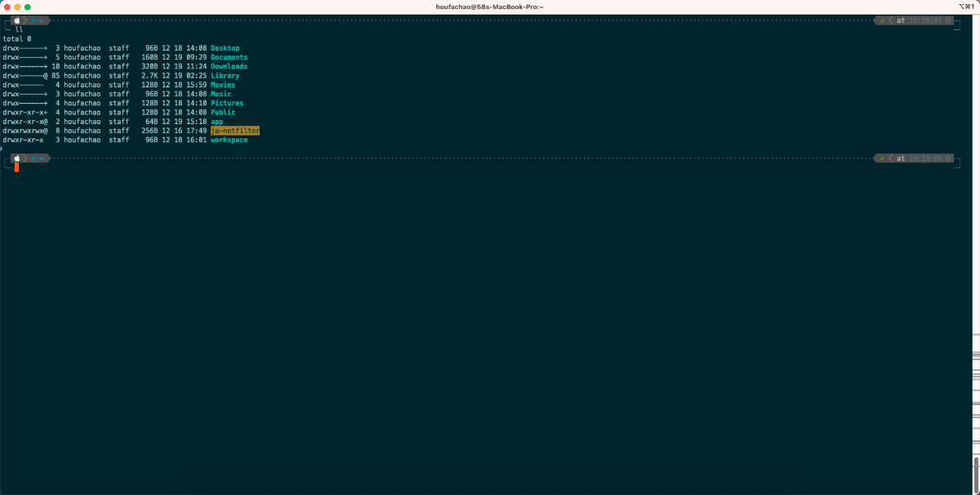The height and width of the screenshot is (495, 980).
Task: Click the Downloads directory in the listing
Action: [229, 66]
